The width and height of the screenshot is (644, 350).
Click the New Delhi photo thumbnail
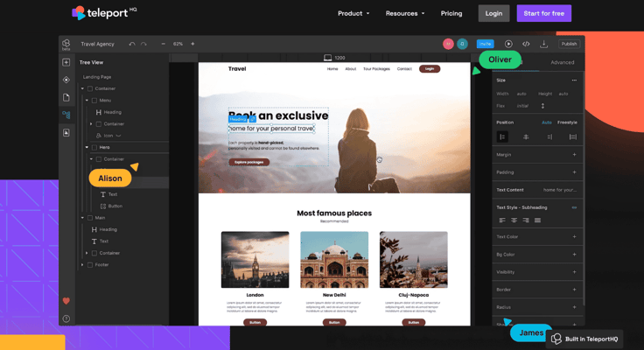[334, 260]
